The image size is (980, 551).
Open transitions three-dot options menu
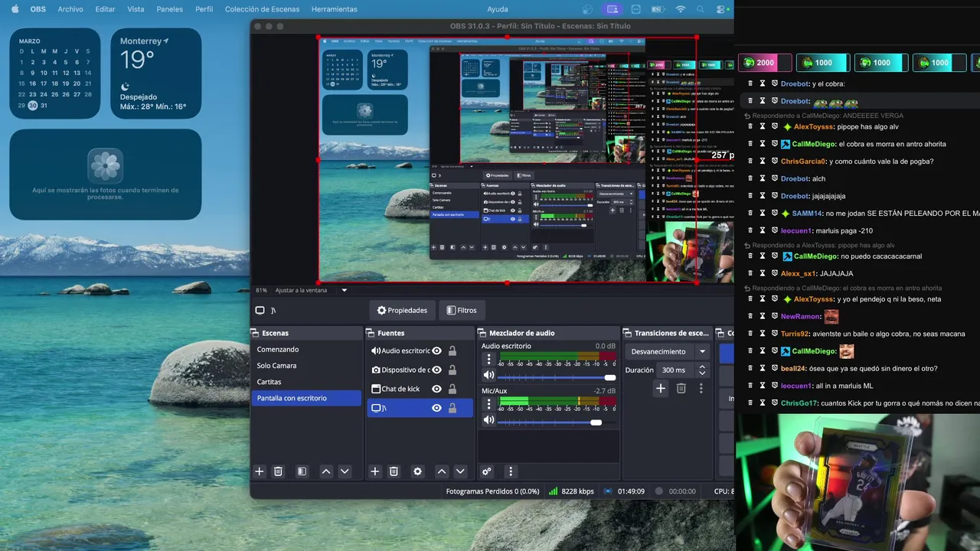tap(701, 389)
